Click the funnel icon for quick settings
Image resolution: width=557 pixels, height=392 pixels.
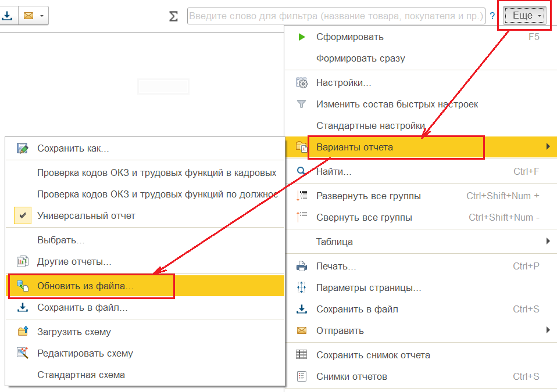(301, 105)
